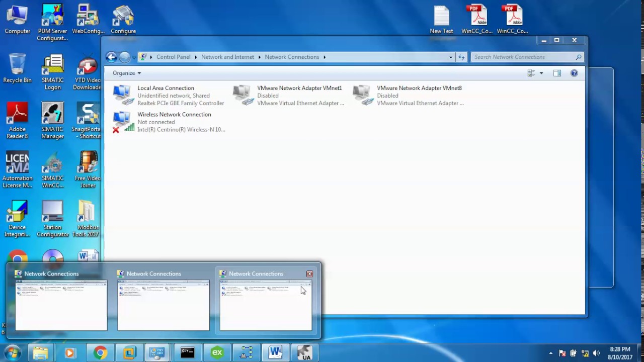The width and height of the screenshot is (644, 362).
Task: Open recent pages dropdown beside forward arrow
Action: 134,57
